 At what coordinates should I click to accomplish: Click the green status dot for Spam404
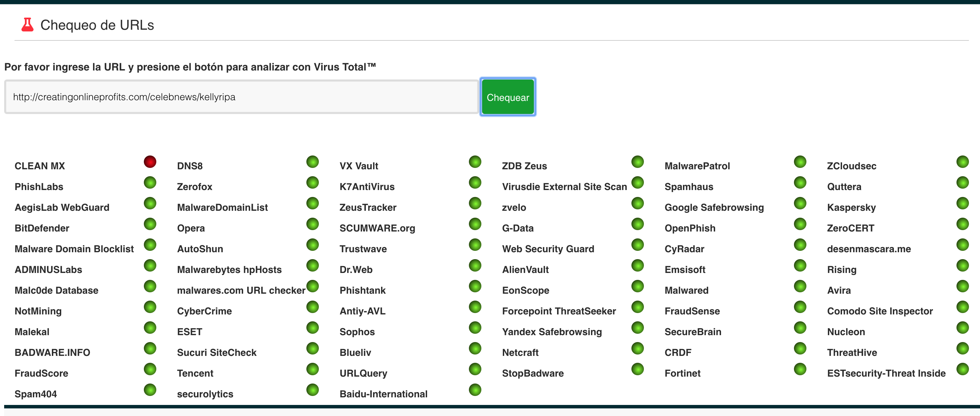pyautogui.click(x=150, y=390)
